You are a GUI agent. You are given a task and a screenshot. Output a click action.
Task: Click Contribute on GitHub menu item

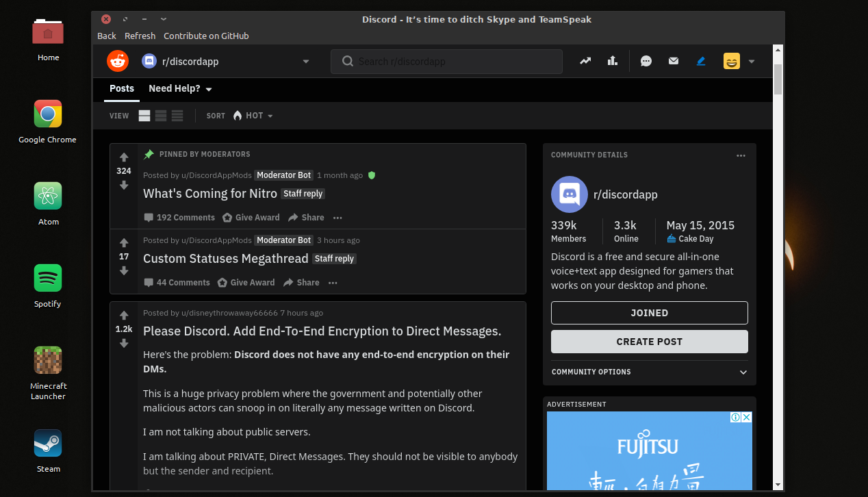coord(206,36)
